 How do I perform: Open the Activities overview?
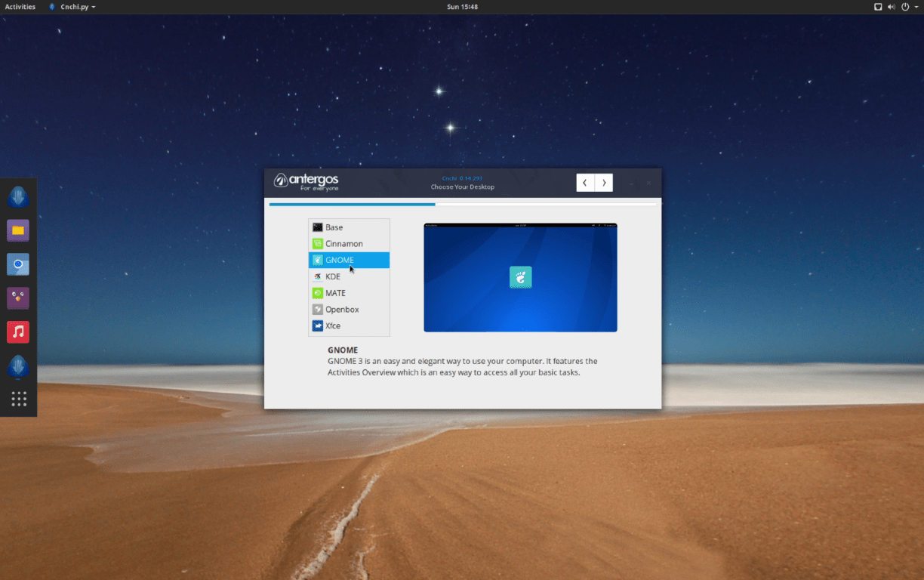pyautogui.click(x=19, y=7)
